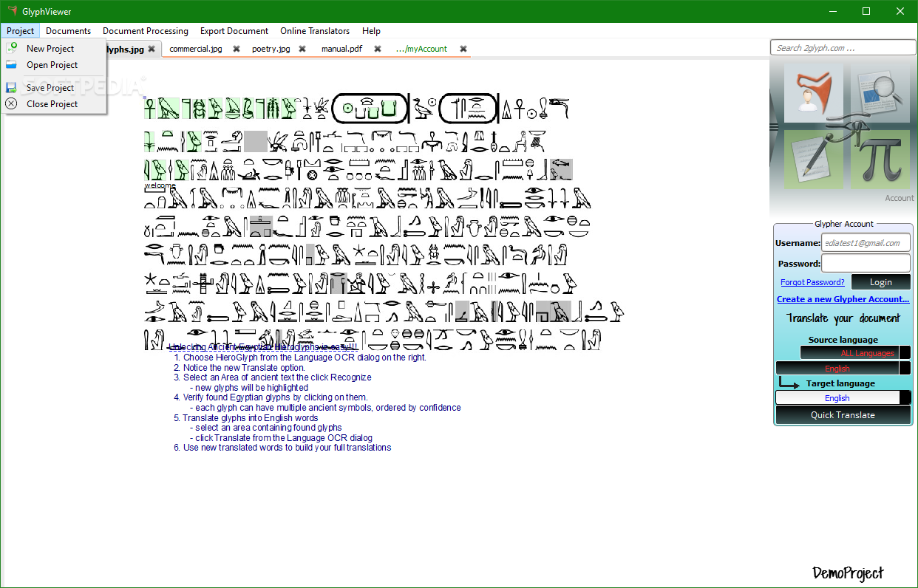Click the Open Project folder icon
This screenshot has width=918, height=588.
point(11,65)
